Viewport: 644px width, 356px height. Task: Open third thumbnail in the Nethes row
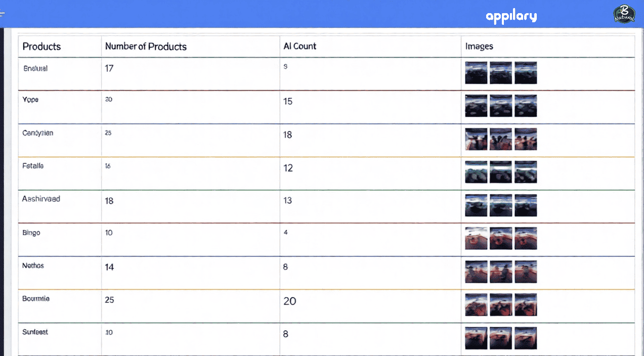(x=526, y=272)
